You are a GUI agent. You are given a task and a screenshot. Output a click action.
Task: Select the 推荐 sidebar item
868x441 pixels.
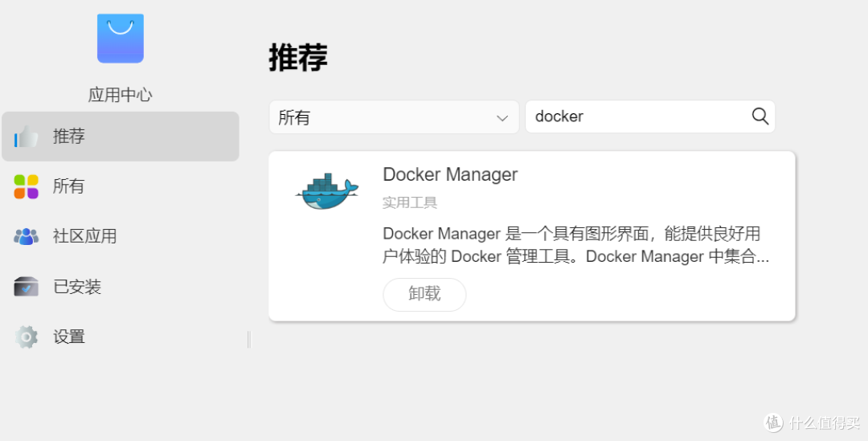[x=120, y=136]
